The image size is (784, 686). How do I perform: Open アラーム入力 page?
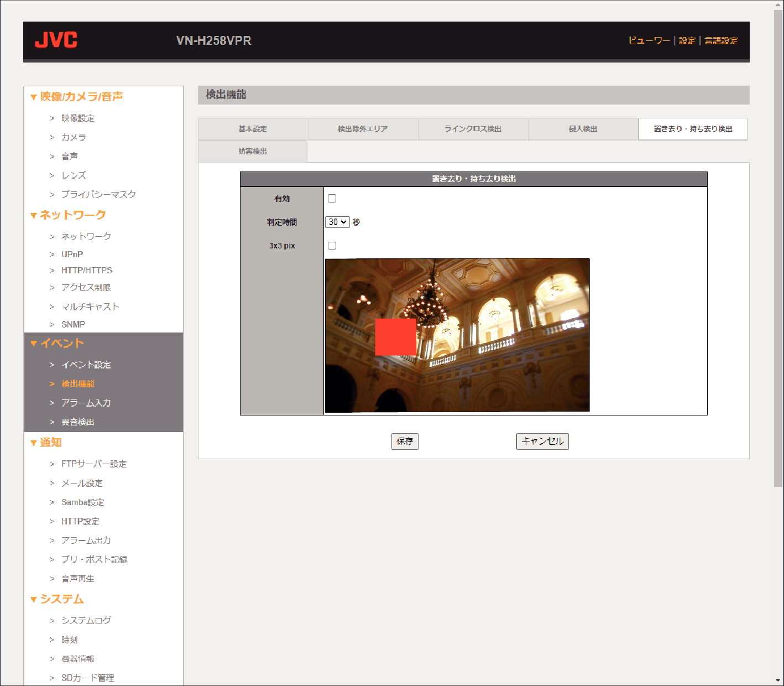[86, 403]
